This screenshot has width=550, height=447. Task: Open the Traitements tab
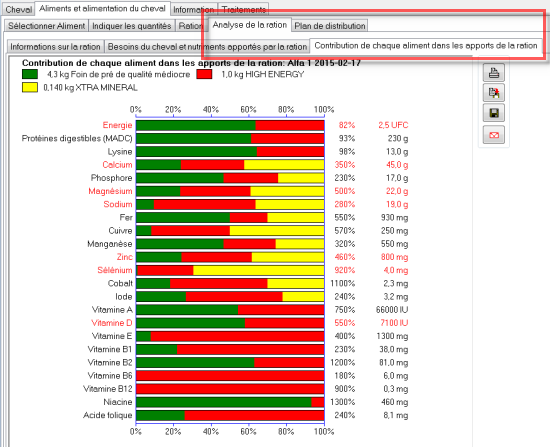pos(243,10)
